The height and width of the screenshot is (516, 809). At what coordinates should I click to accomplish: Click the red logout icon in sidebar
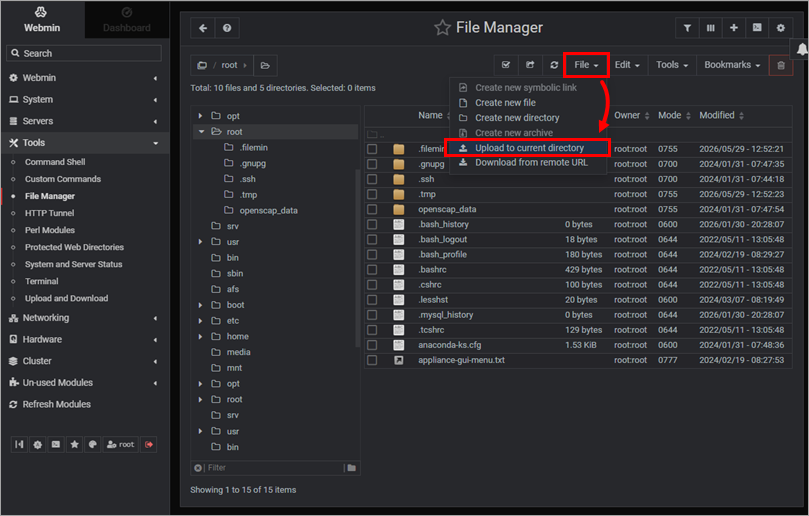(x=149, y=444)
